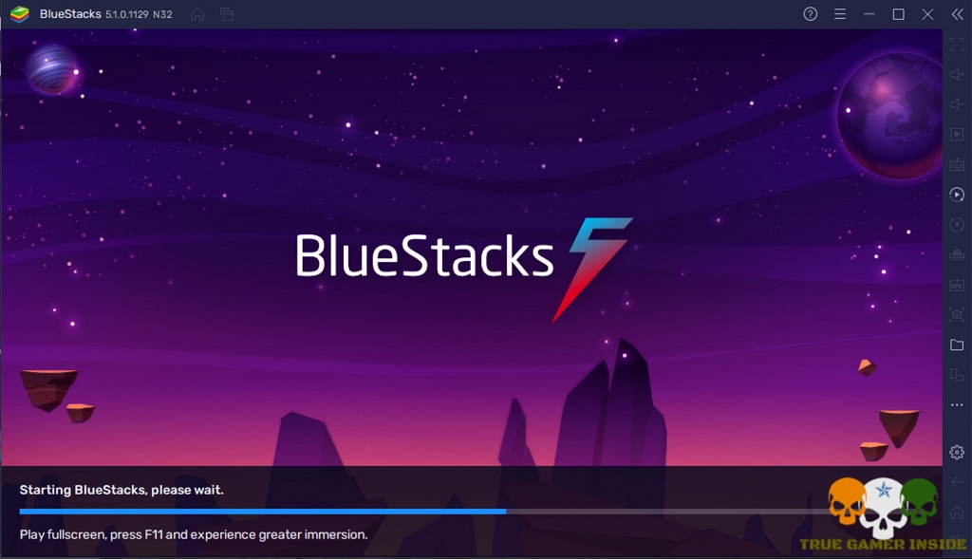Open the Home screen from the title bar
The width and height of the screenshot is (972, 560).
click(196, 14)
